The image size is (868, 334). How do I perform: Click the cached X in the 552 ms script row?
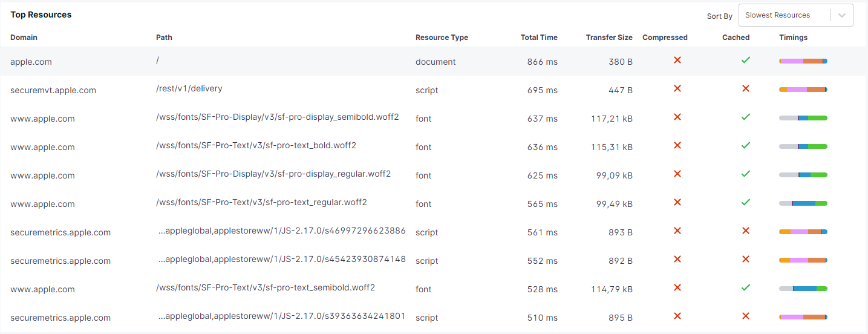click(746, 259)
